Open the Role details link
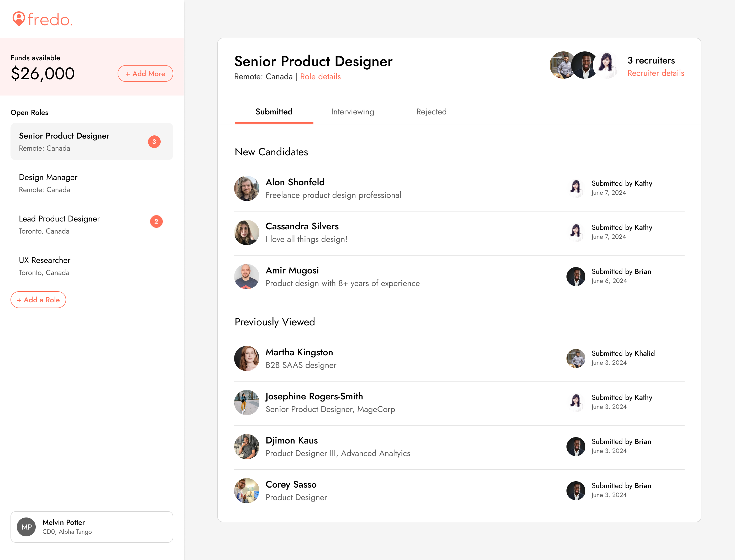735x560 pixels. 321,76
